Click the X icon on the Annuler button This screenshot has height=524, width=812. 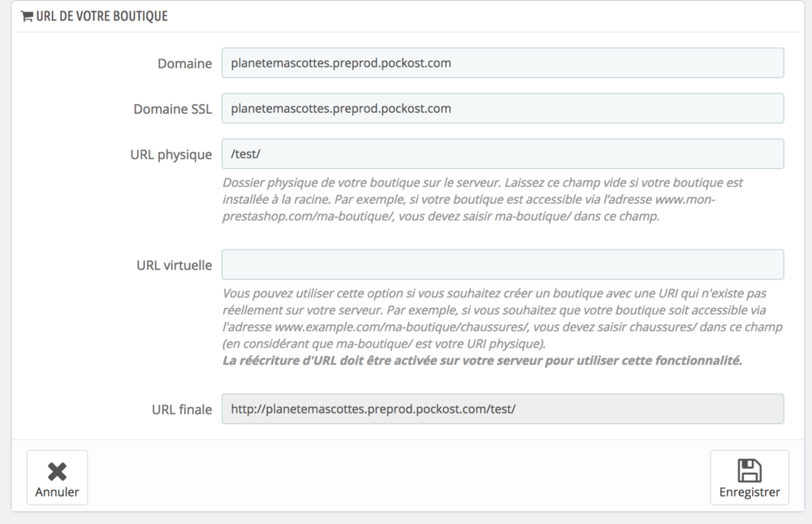point(57,471)
